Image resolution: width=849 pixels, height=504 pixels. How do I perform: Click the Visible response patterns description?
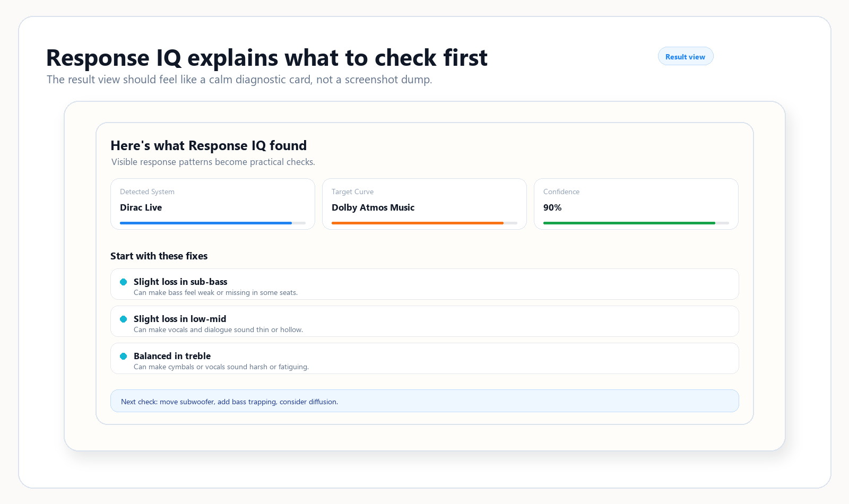(x=213, y=162)
